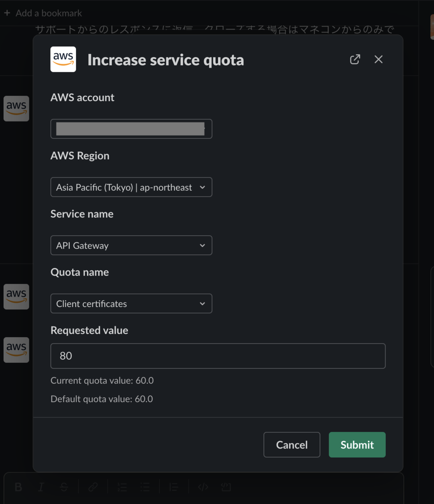Toggle strikethrough formatting in composer
The height and width of the screenshot is (504, 434).
[64, 487]
